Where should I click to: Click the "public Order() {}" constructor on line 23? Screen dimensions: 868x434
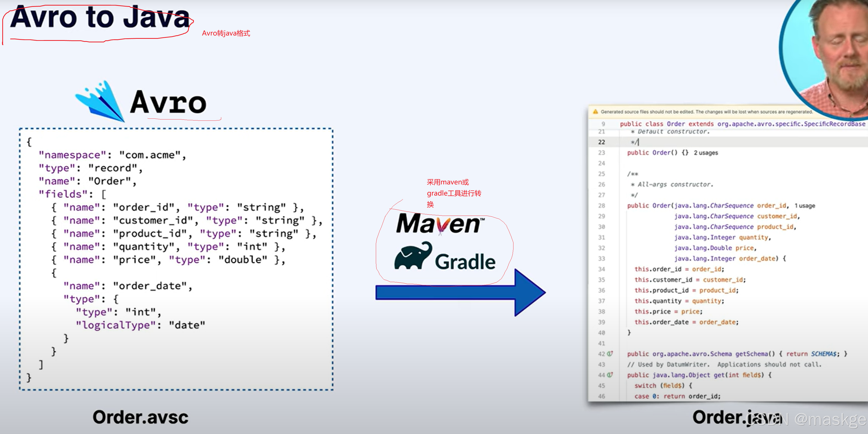pyautogui.click(x=658, y=153)
